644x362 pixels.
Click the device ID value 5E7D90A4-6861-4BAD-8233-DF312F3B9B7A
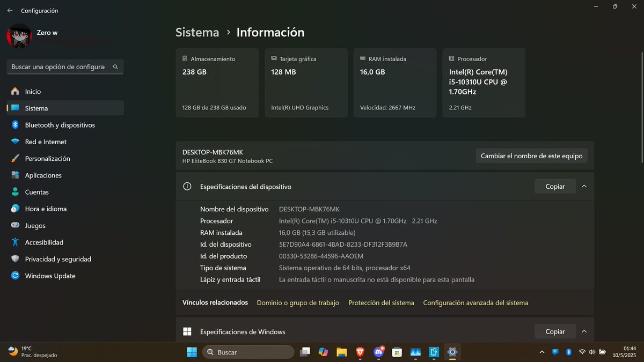pos(343,245)
